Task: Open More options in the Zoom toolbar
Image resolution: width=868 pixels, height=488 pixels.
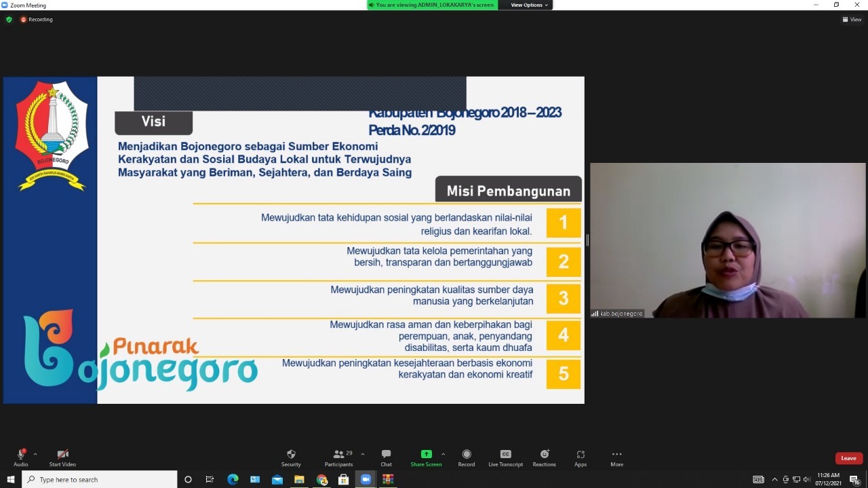Action: (x=616, y=456)
